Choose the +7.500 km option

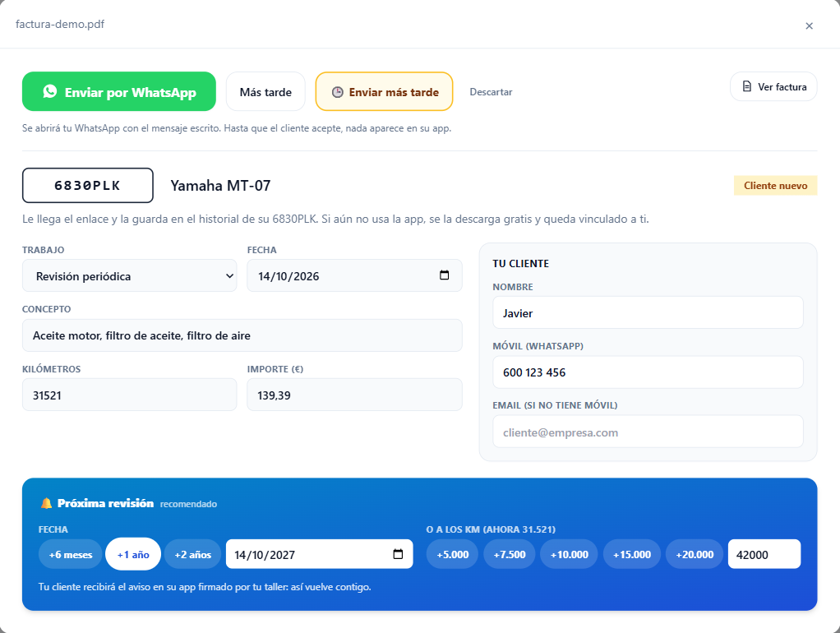click(x=510, y=554)
